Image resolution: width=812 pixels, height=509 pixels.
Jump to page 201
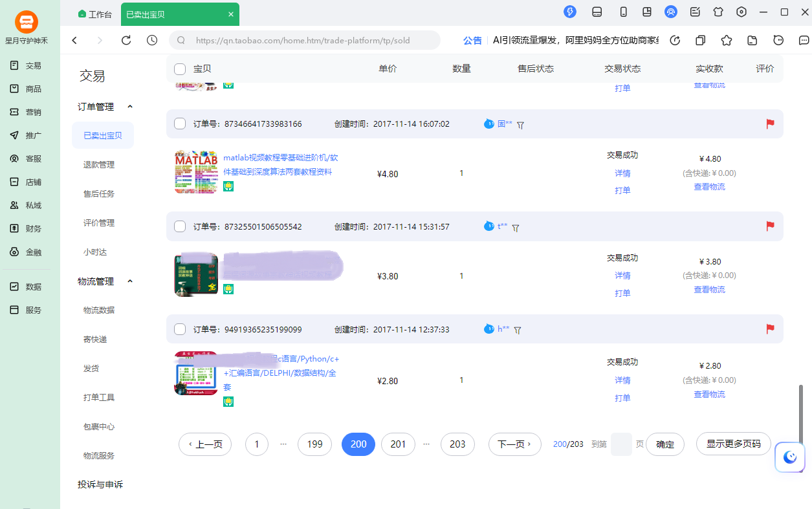[x=398, y=444]
